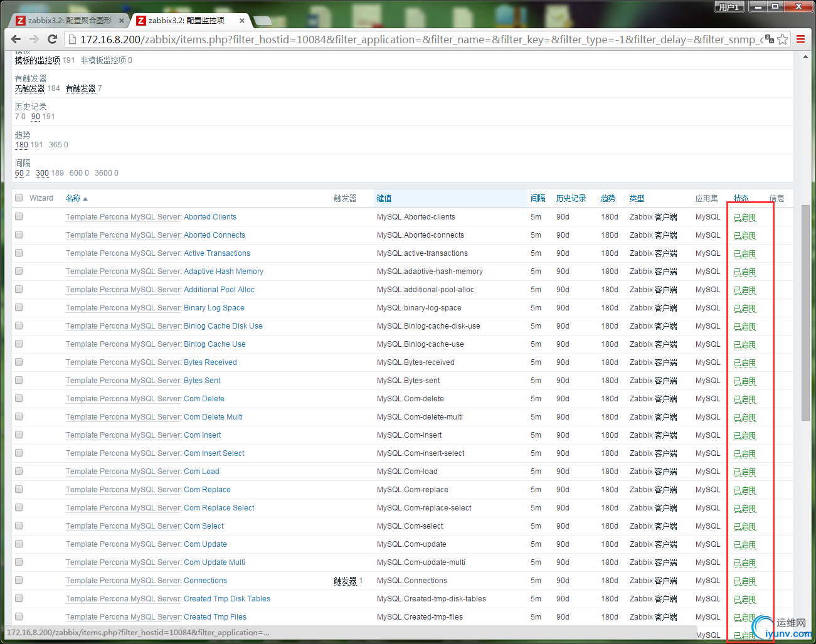
Task: Filter interval by 60 link
Action: tap(19, 173)
